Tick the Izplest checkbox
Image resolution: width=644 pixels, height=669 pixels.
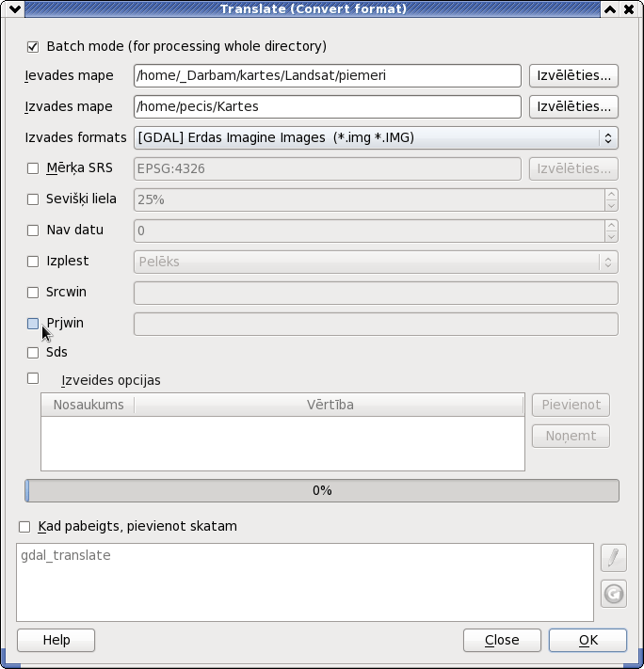(x=33, y=262)
